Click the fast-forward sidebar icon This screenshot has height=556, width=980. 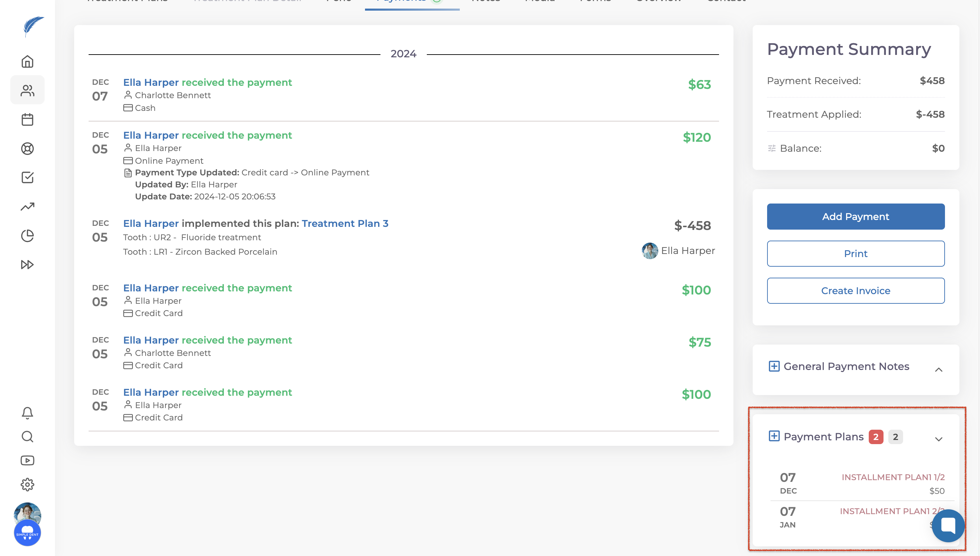point(27,265)
